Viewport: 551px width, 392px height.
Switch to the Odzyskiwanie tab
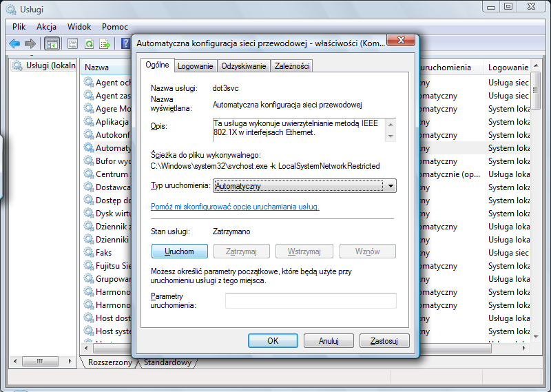click(243, 66)
